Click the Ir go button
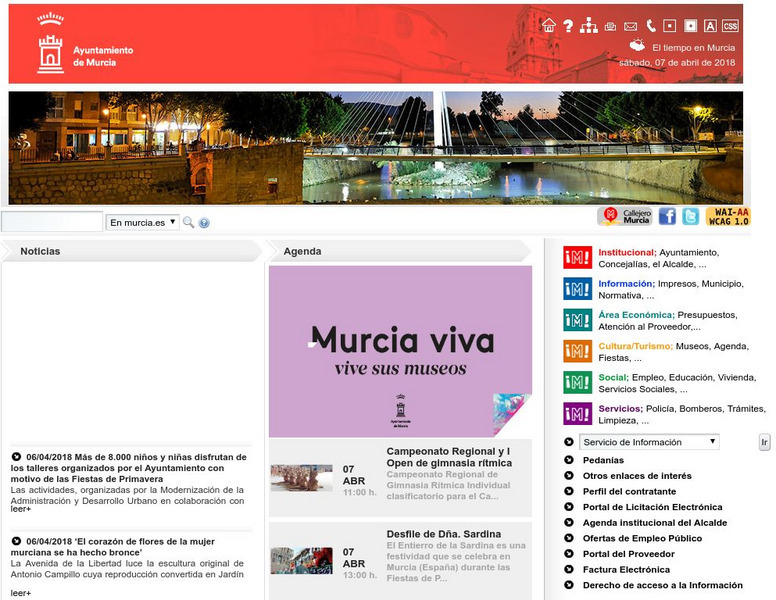 (x=764, y=442)
